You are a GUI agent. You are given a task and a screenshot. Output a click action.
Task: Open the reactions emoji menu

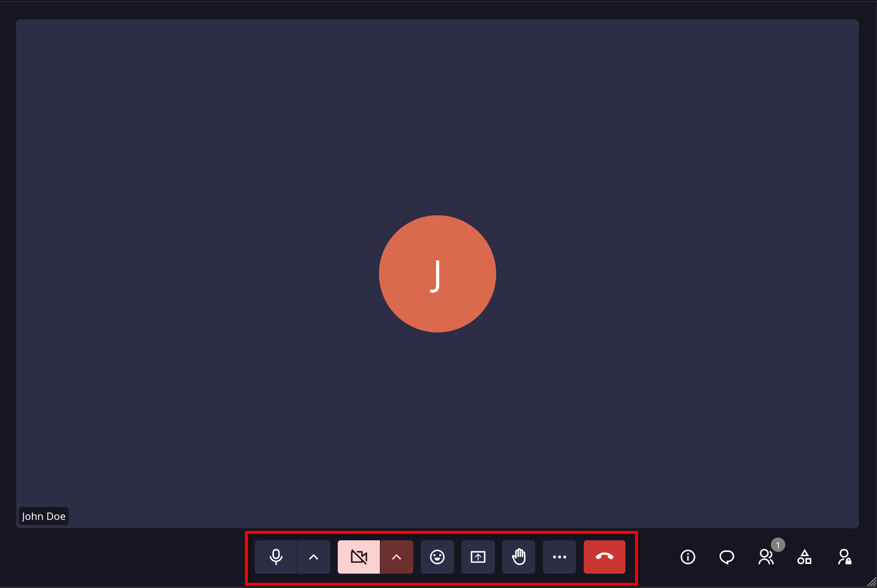(437, 557)
